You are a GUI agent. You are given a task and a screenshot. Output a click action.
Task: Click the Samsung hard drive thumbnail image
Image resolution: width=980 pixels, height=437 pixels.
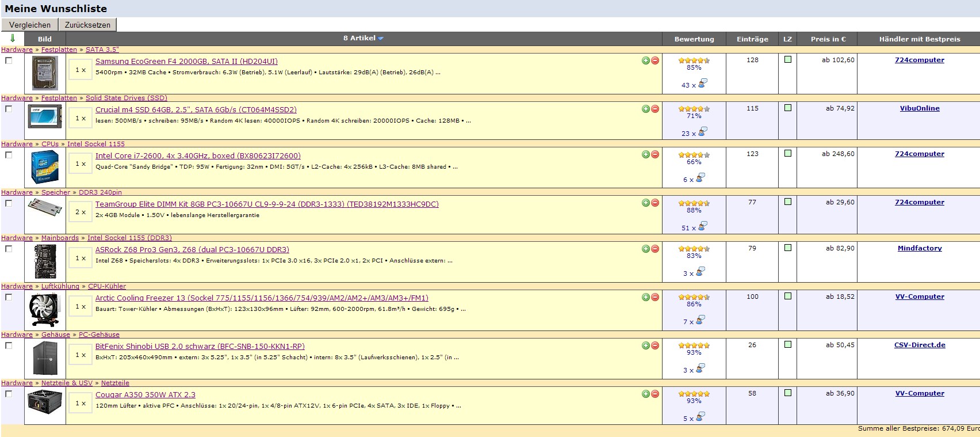click(45, 74)
